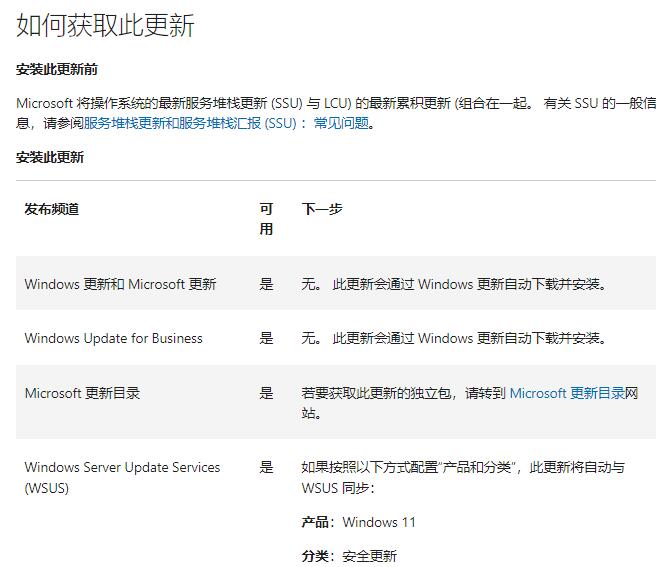Select the 安装此更新前 subheading
This screenshot has width=656, height=567.
click(57, 69)
